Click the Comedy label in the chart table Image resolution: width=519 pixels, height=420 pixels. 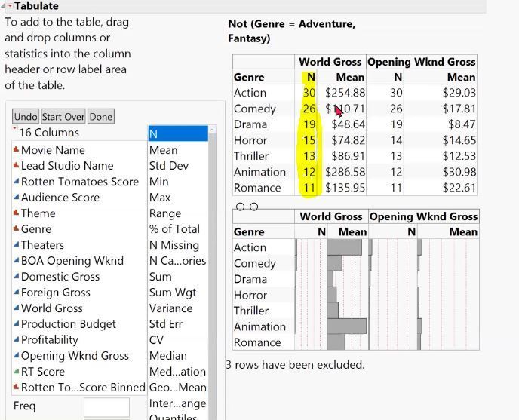point(254,263)
